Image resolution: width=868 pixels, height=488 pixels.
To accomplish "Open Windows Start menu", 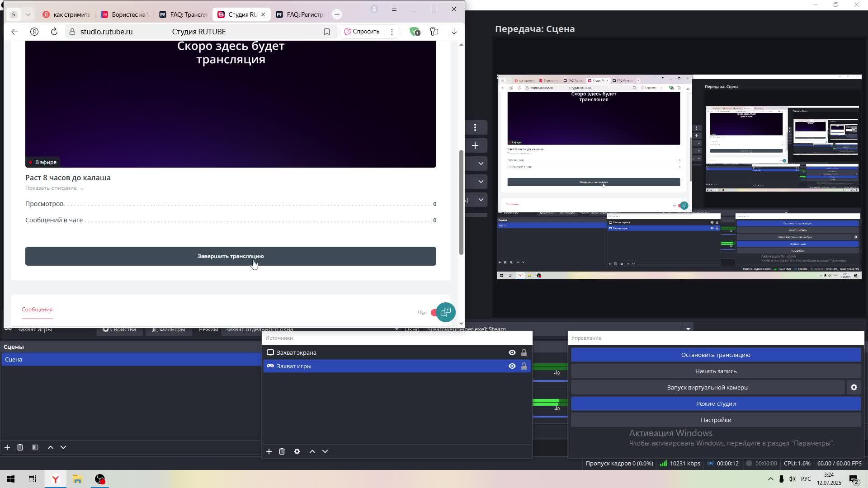I will (11, 479).
